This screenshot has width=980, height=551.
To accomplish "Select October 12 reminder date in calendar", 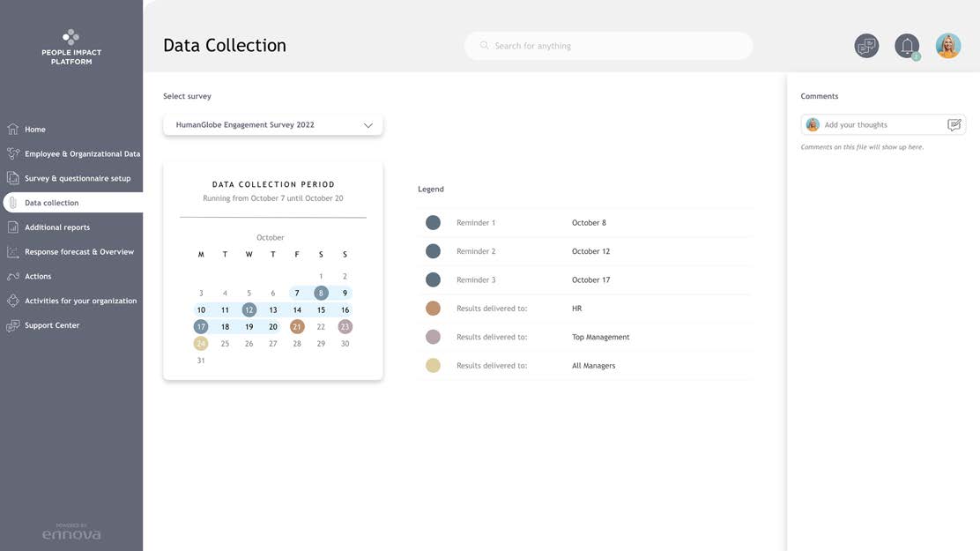I will pyautogui.click(x=249, y=310).
